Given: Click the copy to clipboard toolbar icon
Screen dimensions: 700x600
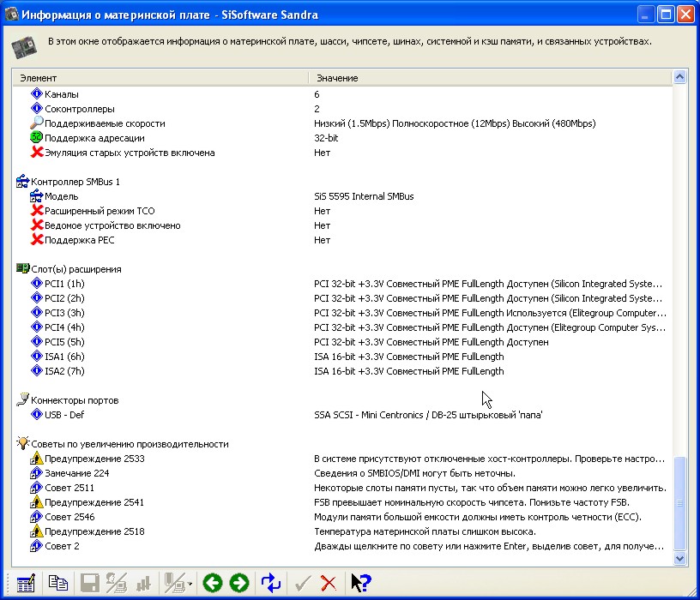Looking at the screenshot, I should (x=58, y=583).
